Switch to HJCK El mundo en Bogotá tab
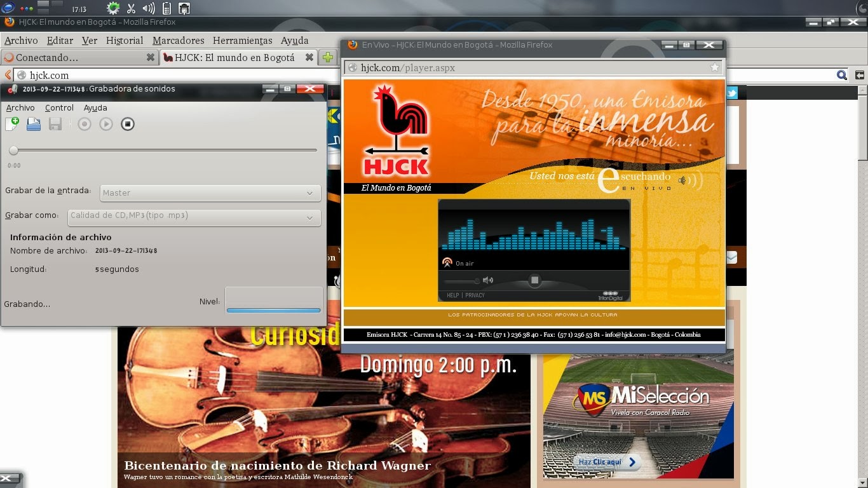The image size is (868, 488). coord(239,57)
